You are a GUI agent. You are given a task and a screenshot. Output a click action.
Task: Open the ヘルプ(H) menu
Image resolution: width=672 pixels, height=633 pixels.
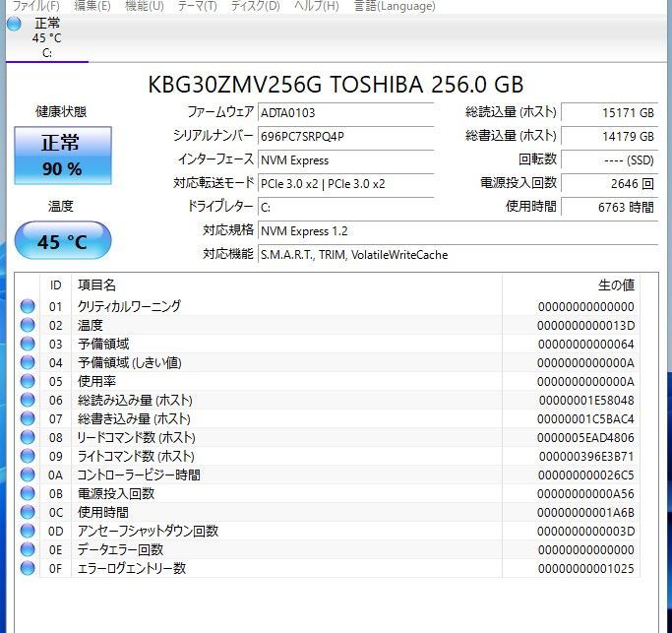(x=317, y=6)
